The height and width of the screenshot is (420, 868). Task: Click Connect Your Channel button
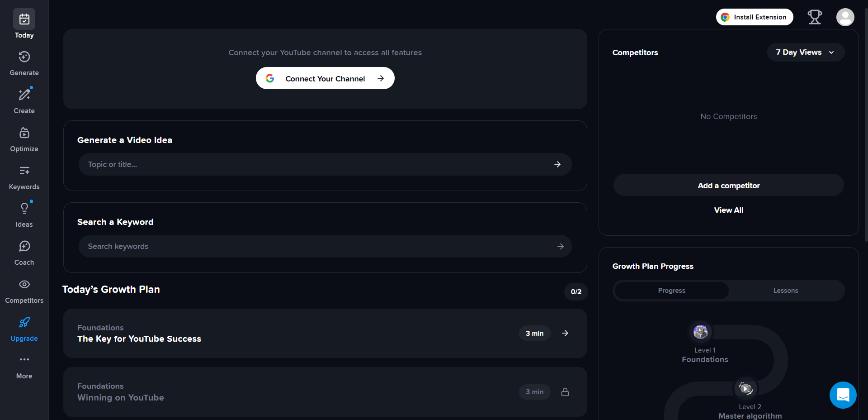[325, 78]
